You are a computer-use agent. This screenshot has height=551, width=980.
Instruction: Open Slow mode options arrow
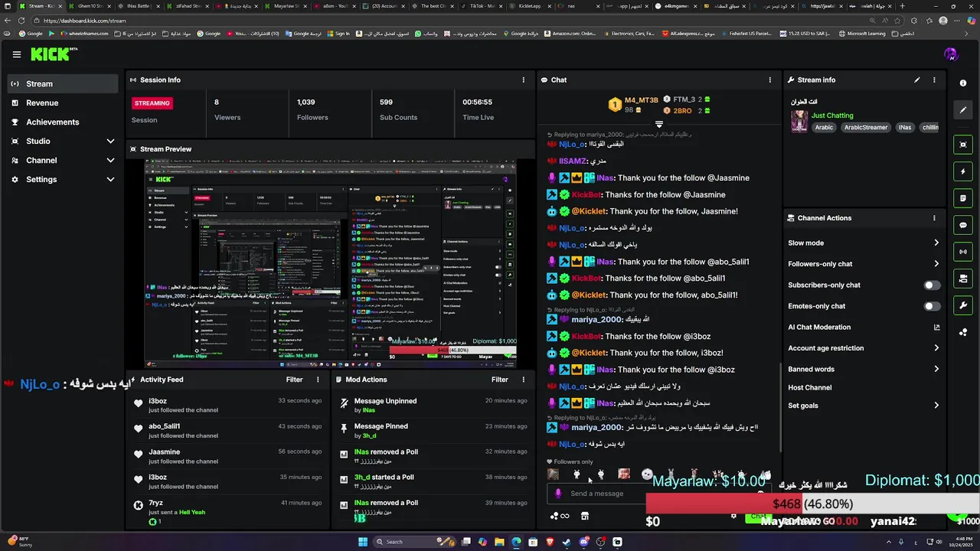point(936,243)
